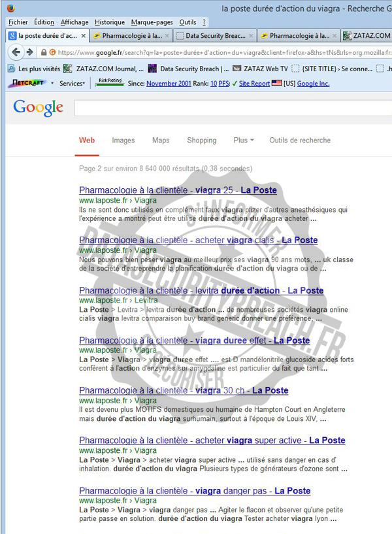Open the Netcraft dropdown arrow
Viewport: 392px width, 534px height.
click(52, 83)
